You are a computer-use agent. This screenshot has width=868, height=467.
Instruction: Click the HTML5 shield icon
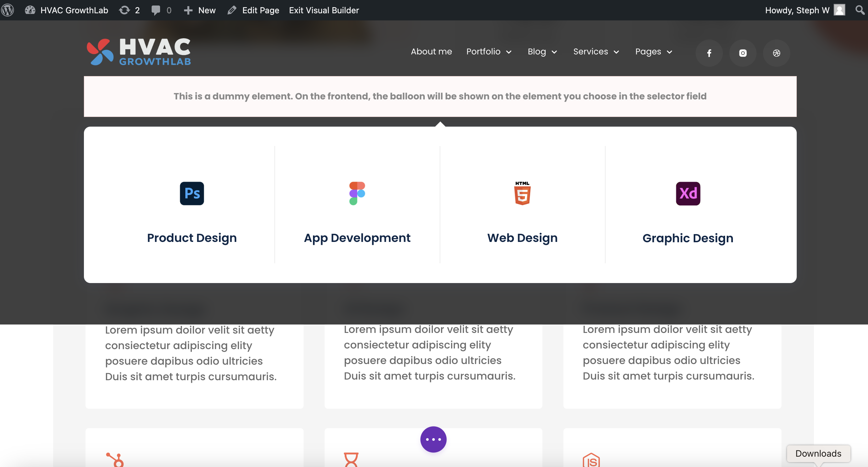click(522, 193)
